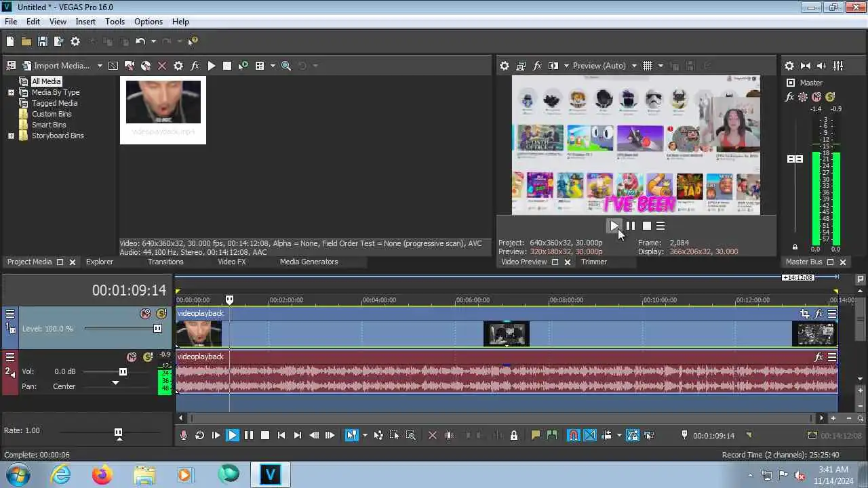
Task: Open the Video Preview properties gear
Action: point(505,66)
